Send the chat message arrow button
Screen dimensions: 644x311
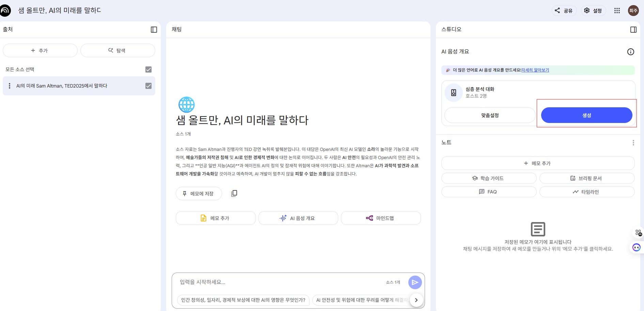coord(415,282)
